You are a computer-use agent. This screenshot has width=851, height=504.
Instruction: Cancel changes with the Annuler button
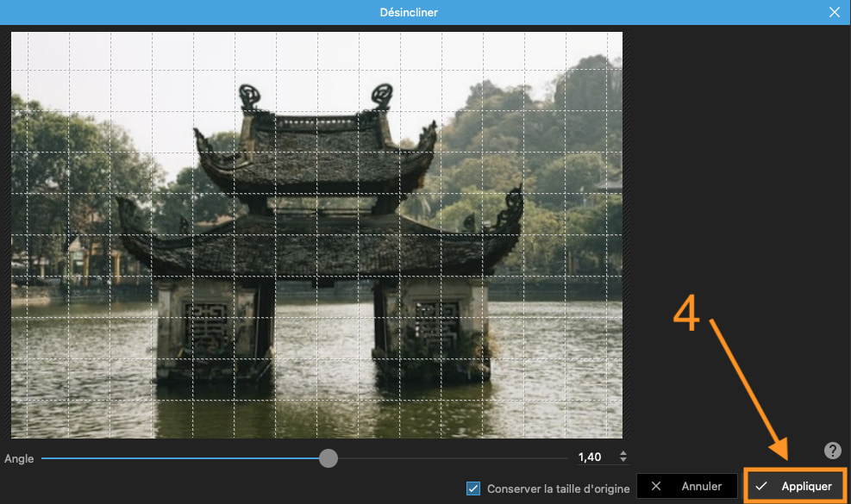coord(687,486)
